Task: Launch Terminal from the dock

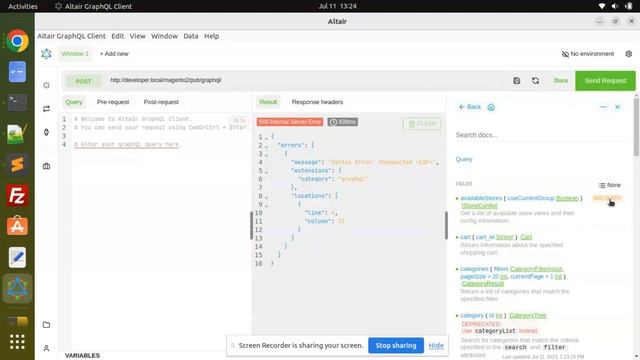Action: (x=17, y=102)
